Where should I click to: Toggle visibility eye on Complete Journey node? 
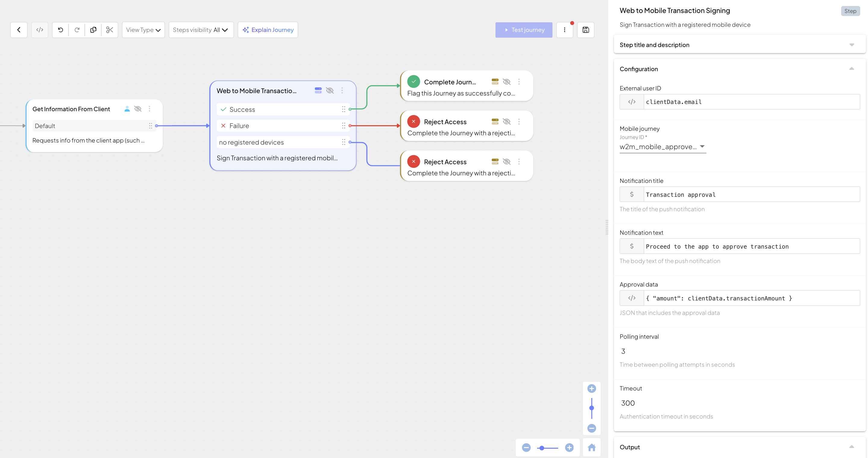[506, 81]
